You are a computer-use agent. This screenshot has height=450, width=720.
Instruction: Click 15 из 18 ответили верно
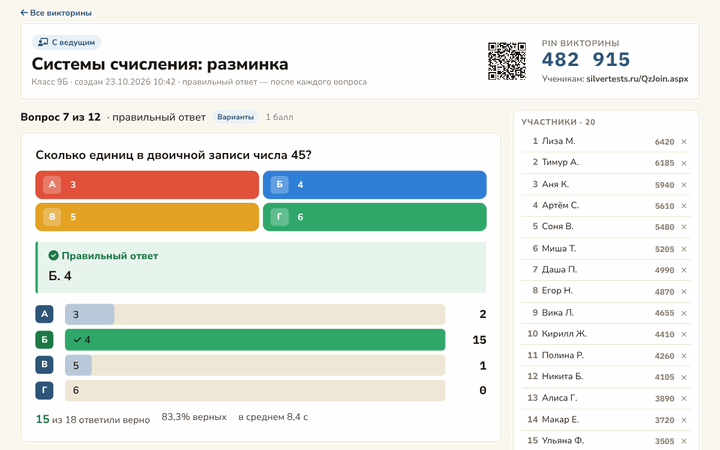[x=93, y=419]
